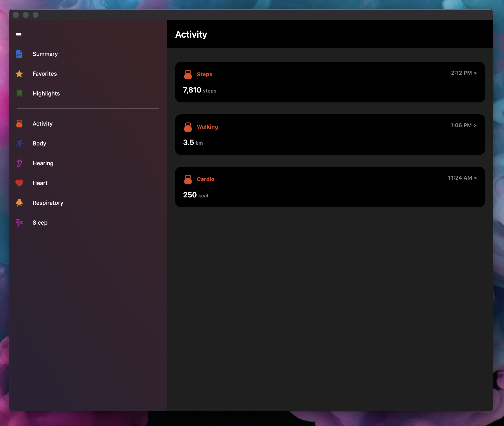Open the Summary menu item
This screenshot has width=504, height=426.
click(45, 54)
